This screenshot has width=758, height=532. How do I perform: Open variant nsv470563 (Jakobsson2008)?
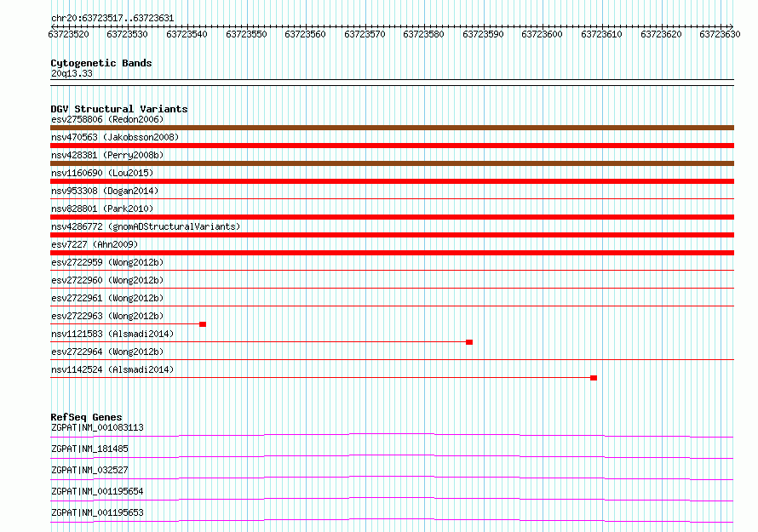pos(115,137)
